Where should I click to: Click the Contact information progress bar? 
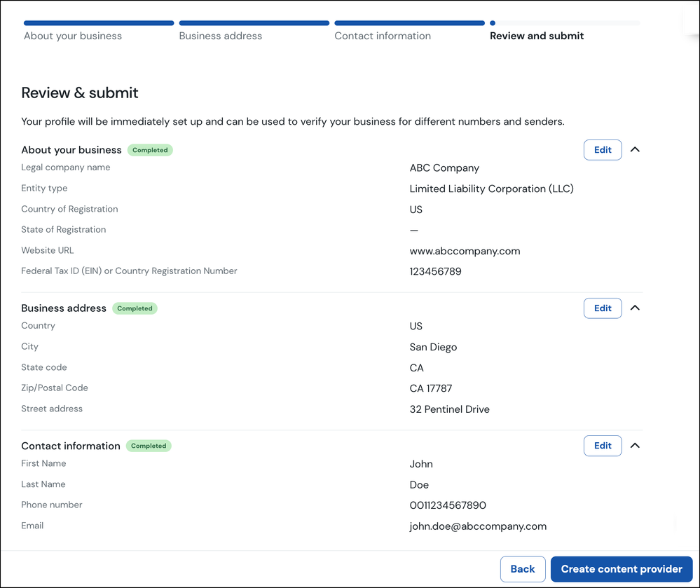tap(409, 22)
